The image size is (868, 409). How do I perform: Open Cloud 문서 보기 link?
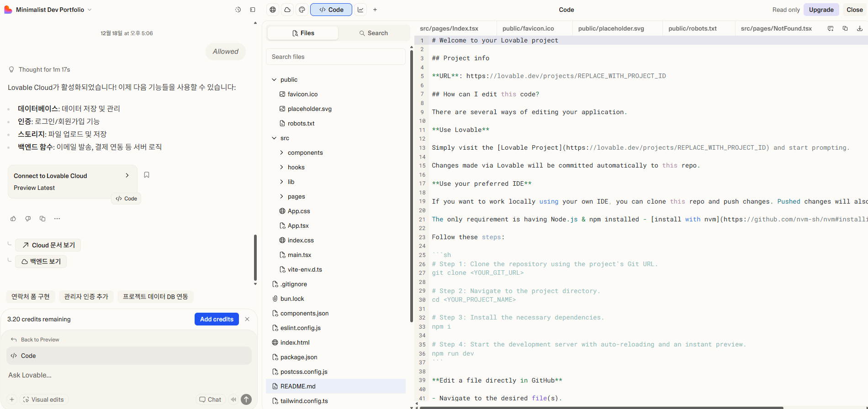[x=48, y=245]
